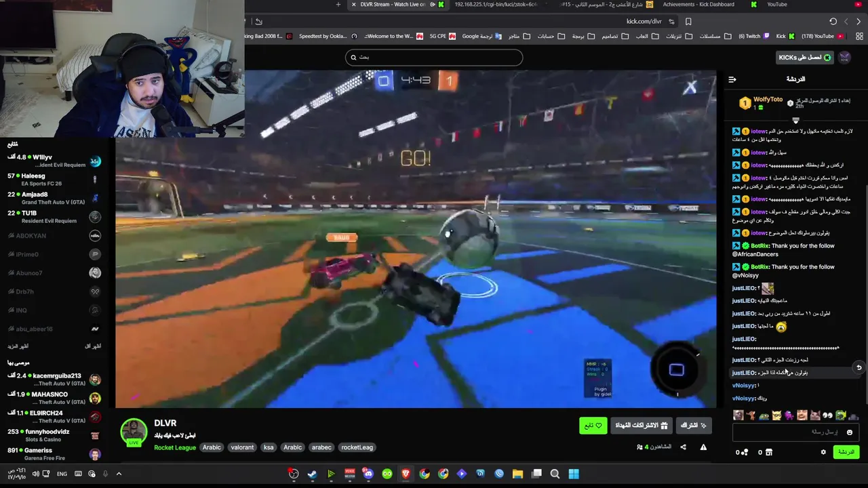
Task: Open the TU1B channel in sidebar
Action: (x=54, y=217)
